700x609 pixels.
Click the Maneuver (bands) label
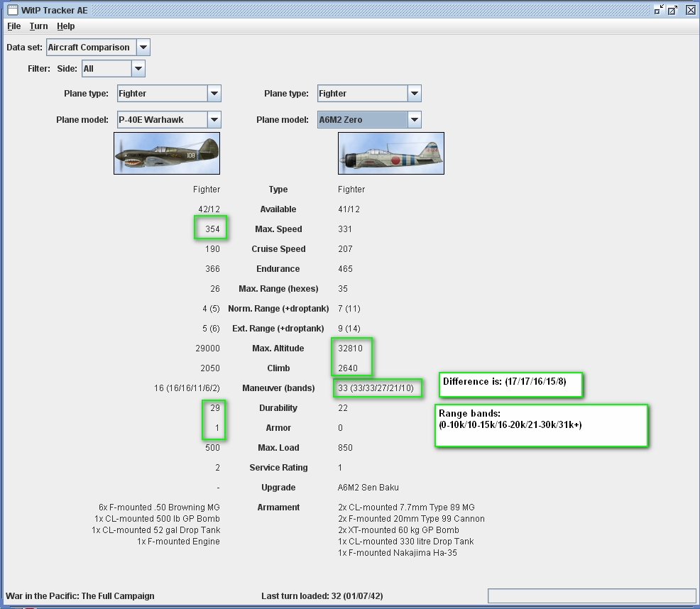click(278, 388)
